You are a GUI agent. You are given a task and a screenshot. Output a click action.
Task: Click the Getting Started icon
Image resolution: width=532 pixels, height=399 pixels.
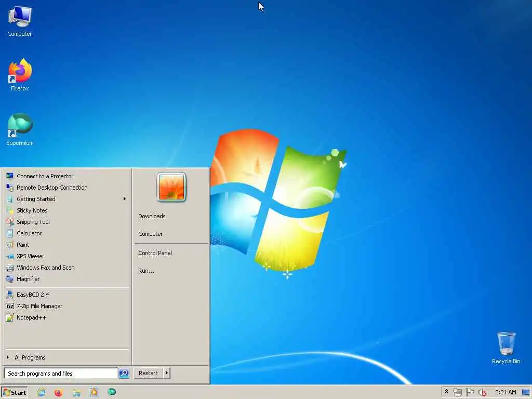click(9, 199)
